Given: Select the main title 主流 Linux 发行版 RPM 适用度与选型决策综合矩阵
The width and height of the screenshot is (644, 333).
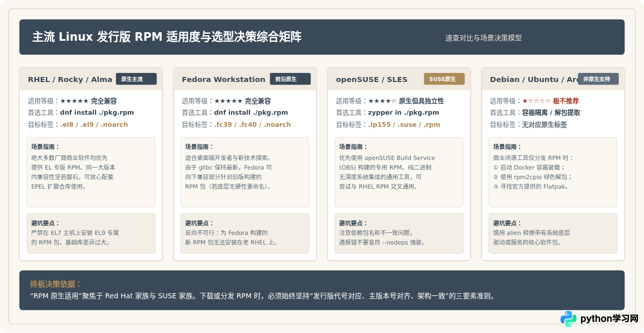Looking at the screenshot, I should [167, 37].
